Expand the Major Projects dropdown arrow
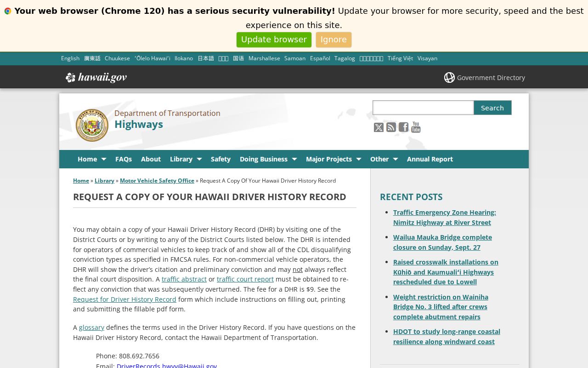This screenshot has height=368, width=588. point(359,159)
